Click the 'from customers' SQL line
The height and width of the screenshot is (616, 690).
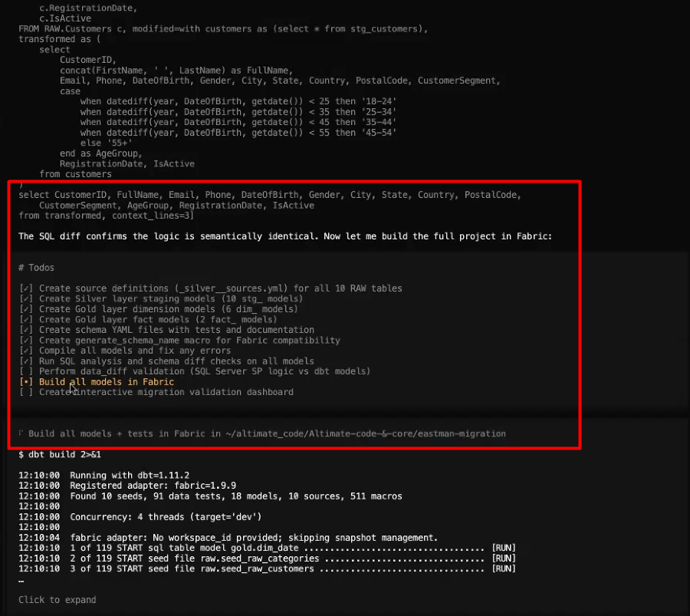pos(75,174)
